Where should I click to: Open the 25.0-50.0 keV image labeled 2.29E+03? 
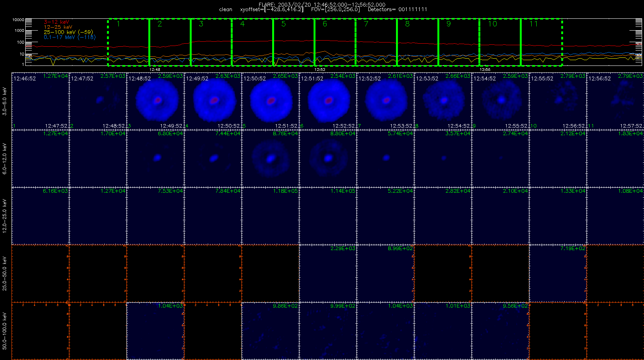(328, 273)
